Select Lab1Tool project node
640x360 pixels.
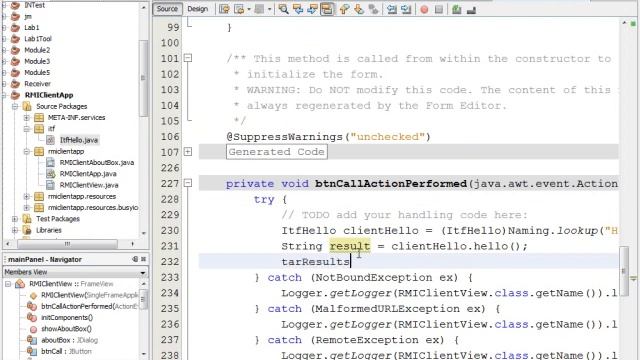click(38, 39)
